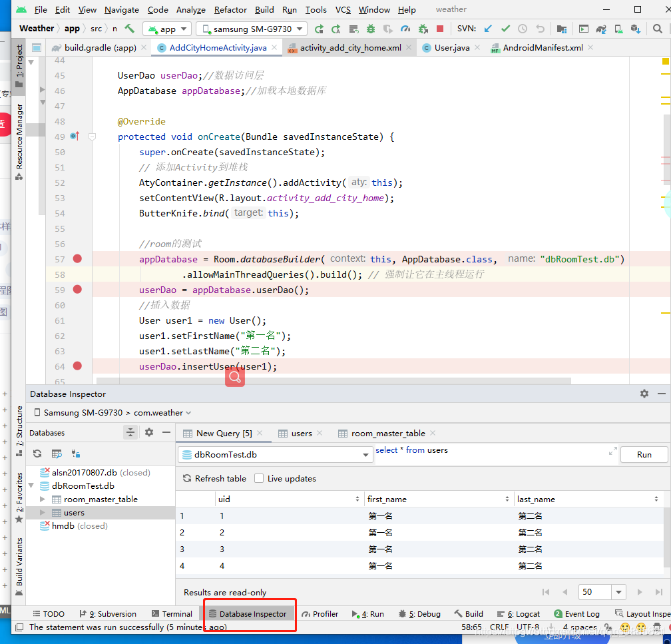Enable the Live updates checkbox

coord(259,478)
